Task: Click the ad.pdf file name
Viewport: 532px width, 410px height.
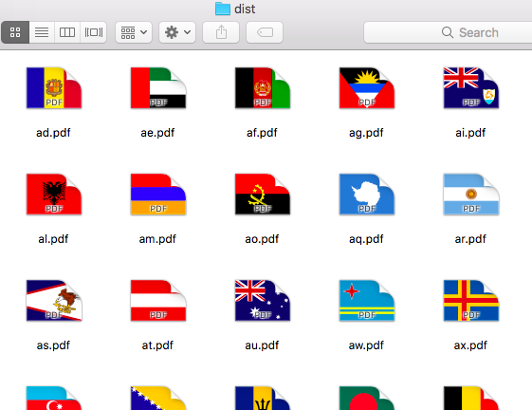Action: click(53, 133)
